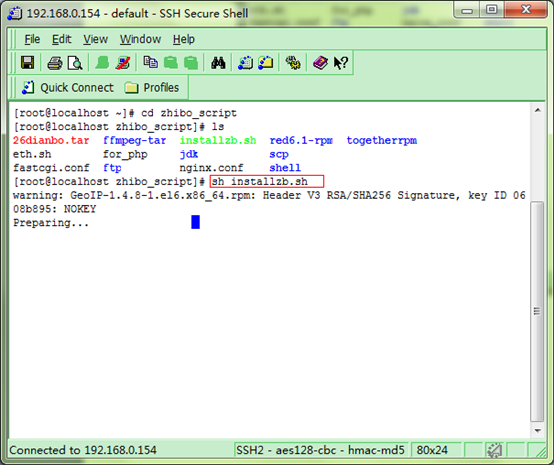Click the 'sh installzb.sh' command text
Image resolution: width=554 pixels, height=465 pixels.
click(x=259, y=182)
